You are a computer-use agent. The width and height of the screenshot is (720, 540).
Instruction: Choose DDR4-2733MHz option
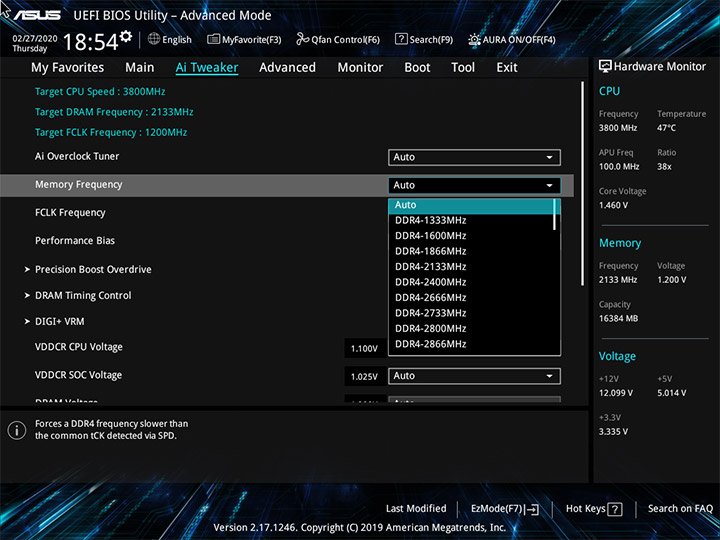[431, 313]
